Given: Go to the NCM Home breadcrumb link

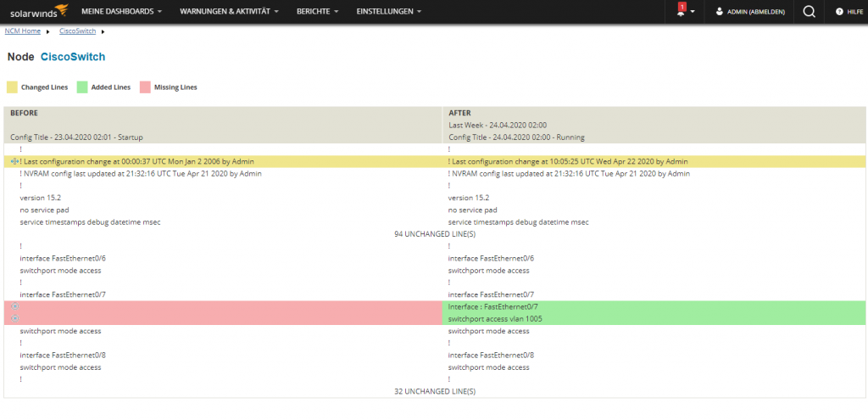Looking at the screenshot, I should click(x=22, y=31).
